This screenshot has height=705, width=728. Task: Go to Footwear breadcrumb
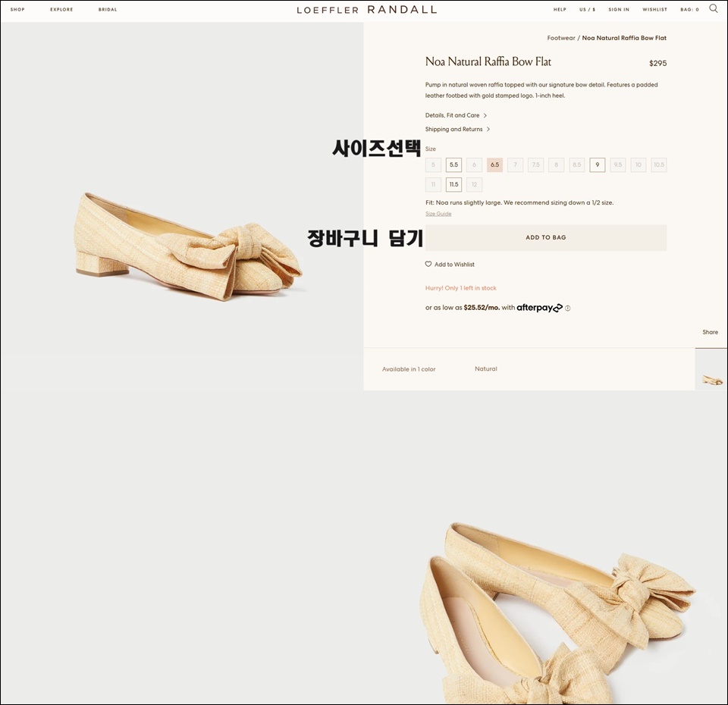click(x=561, y=38)
